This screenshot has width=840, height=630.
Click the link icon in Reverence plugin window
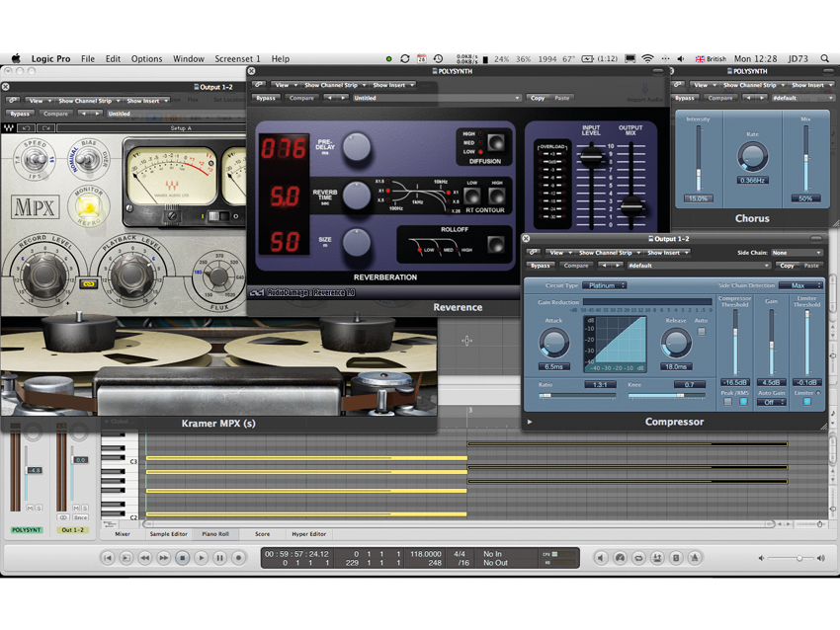point(259,85)
